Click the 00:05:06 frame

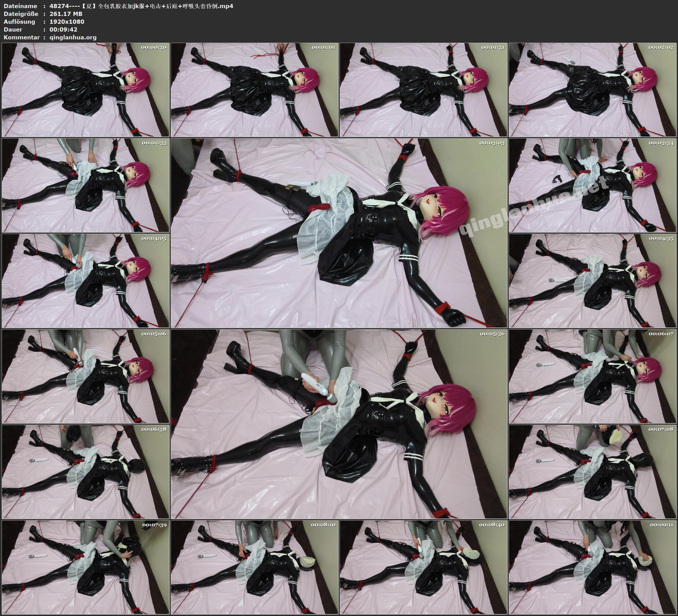(x=85, y=376)
